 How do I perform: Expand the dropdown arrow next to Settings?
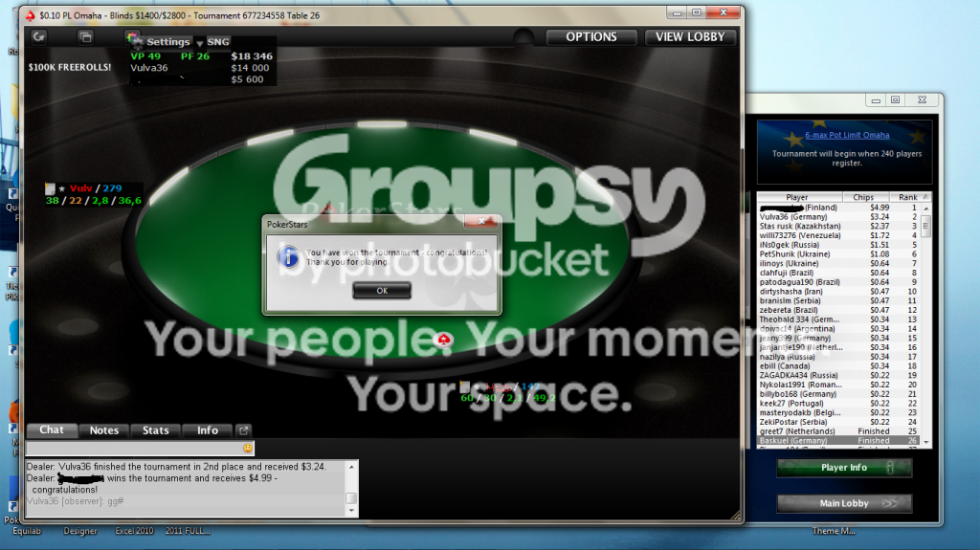199,42
